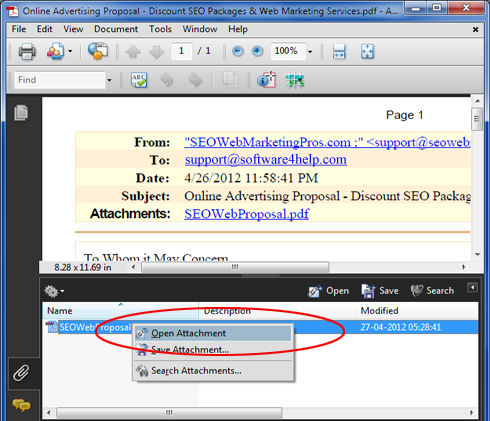Image resolution: width=490 pixels, height=421 pixels.
Task: Click the PDF icon in title bar
Action: tap(13, 11)
